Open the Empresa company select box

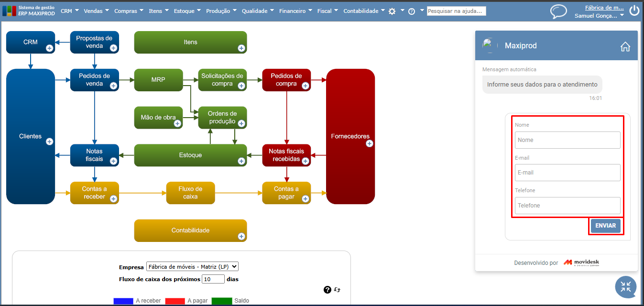192,267
